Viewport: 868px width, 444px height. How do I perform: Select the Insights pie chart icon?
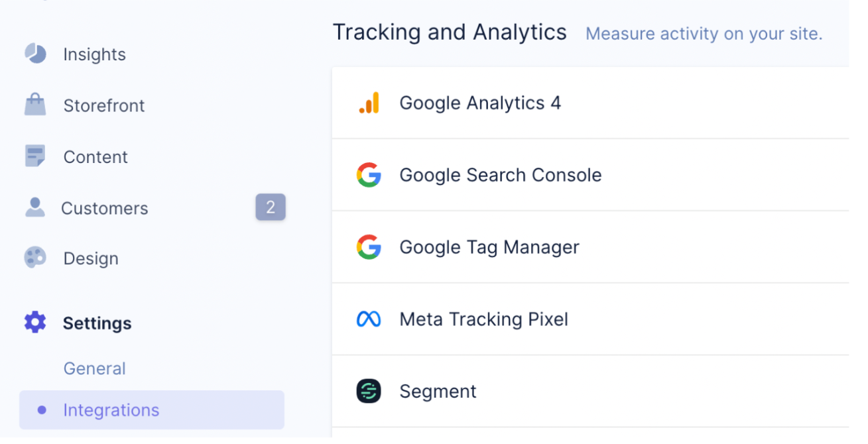coord(34,53)
